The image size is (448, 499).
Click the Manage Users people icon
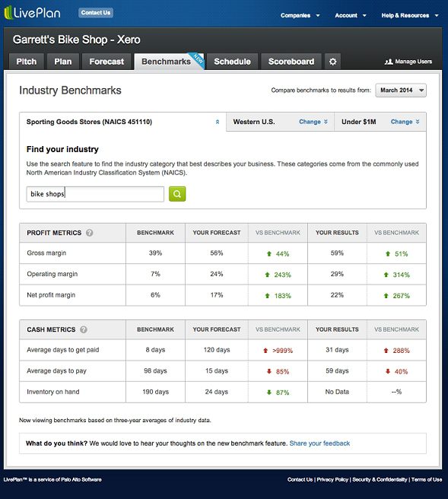(x=389, y=62)
